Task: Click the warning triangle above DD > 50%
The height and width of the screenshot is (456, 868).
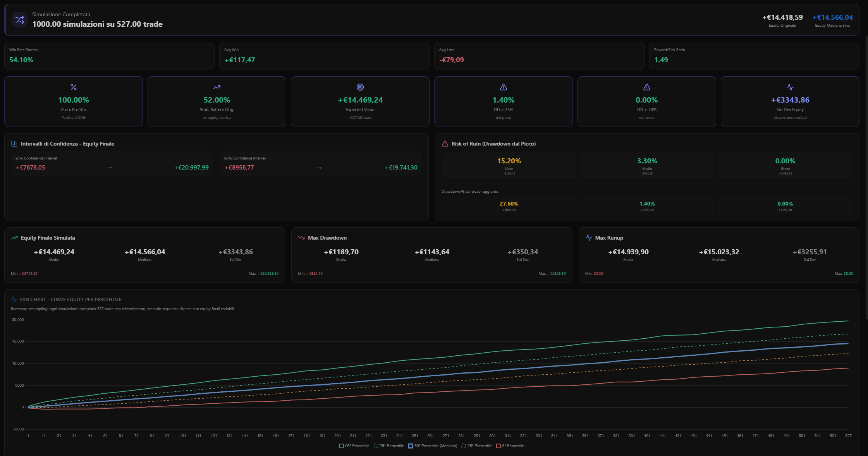Action: pos(647,87)
